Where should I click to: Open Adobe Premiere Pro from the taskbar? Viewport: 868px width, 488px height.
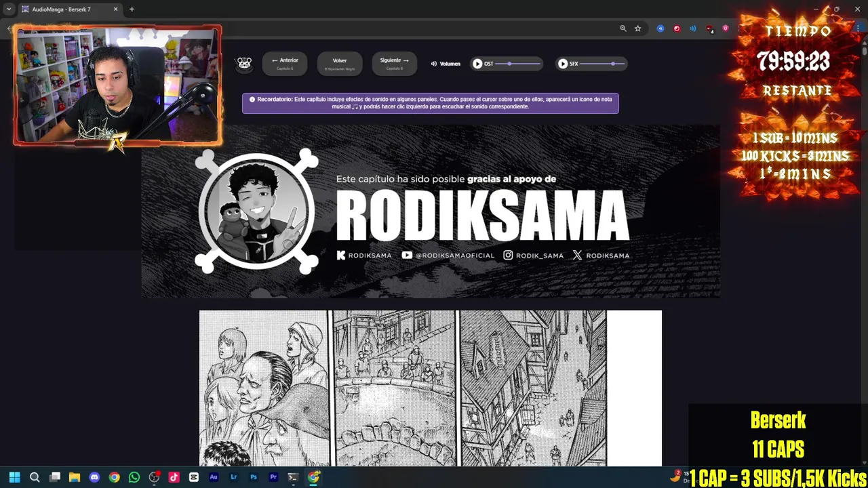pos(273,477)
